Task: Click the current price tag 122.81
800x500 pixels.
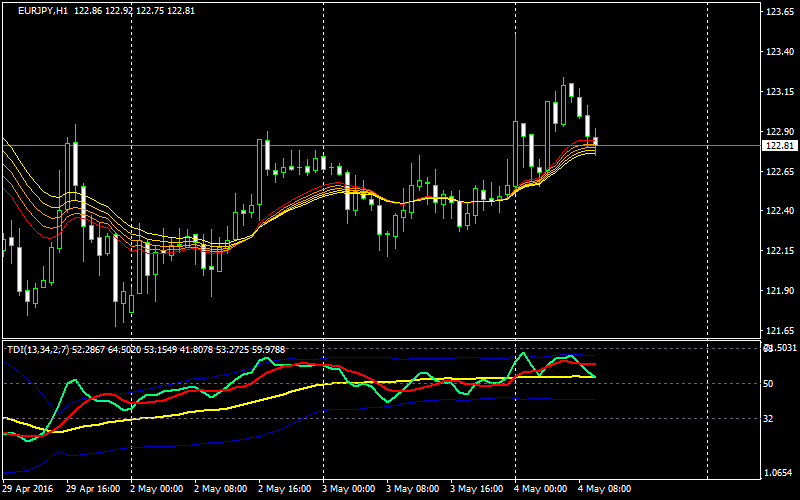Action: 779,146
